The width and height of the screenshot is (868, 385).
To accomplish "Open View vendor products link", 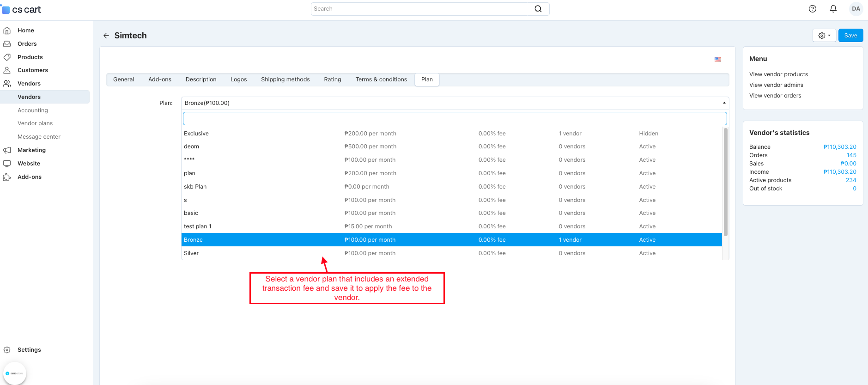I will pyautogui.click(x=778, y=74).
